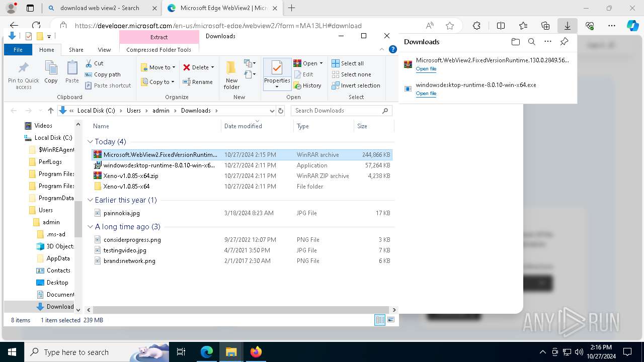The image size is (644, 362).
Task: Click Invert selection in ribbon
Action: point(356,85)
